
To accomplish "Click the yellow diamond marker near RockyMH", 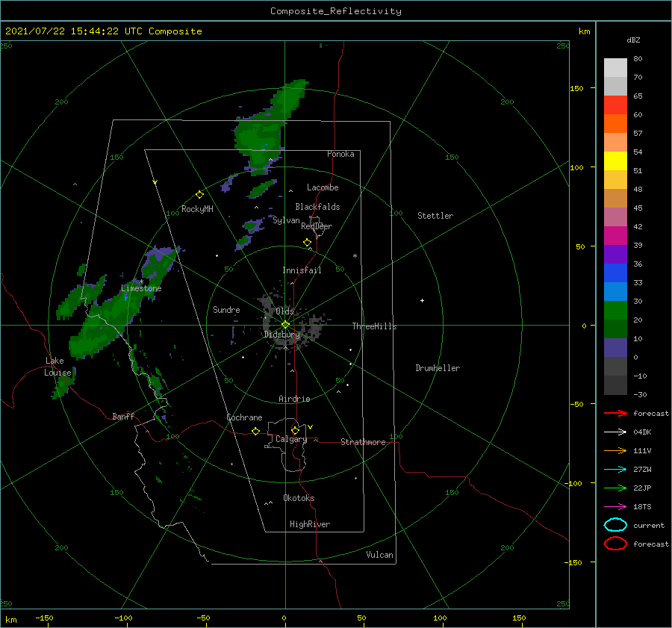I will click(x=199, y=195).
